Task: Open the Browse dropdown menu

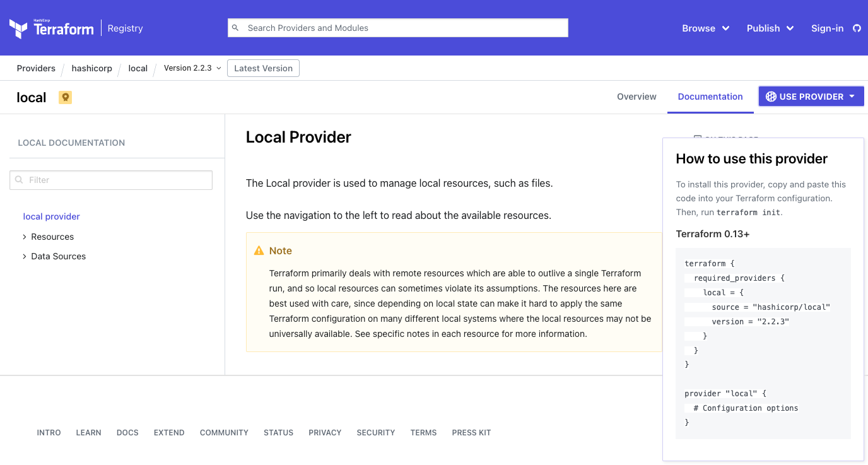Action: 706,28
